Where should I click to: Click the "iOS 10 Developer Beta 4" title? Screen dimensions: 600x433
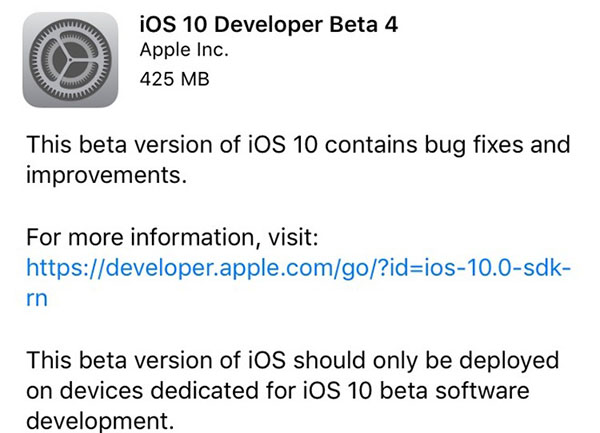(x=263, y=21)
